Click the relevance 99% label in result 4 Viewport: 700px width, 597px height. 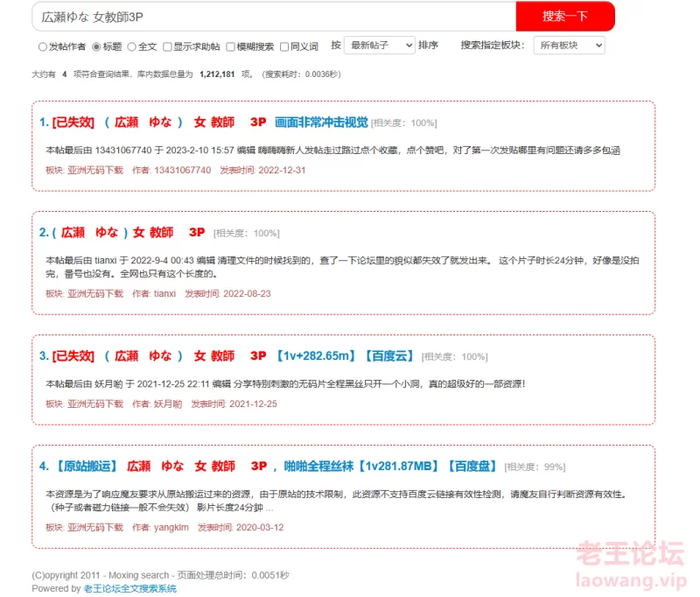[x=535, y=467]
